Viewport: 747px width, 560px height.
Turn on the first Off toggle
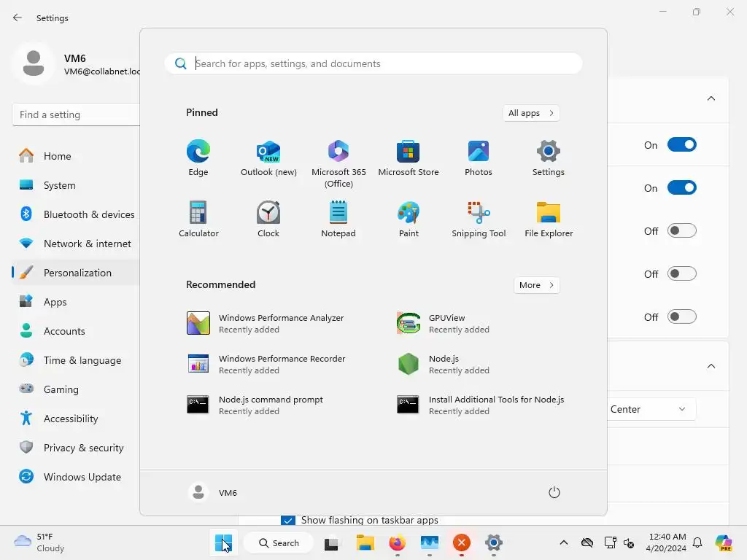click(682, 231)
